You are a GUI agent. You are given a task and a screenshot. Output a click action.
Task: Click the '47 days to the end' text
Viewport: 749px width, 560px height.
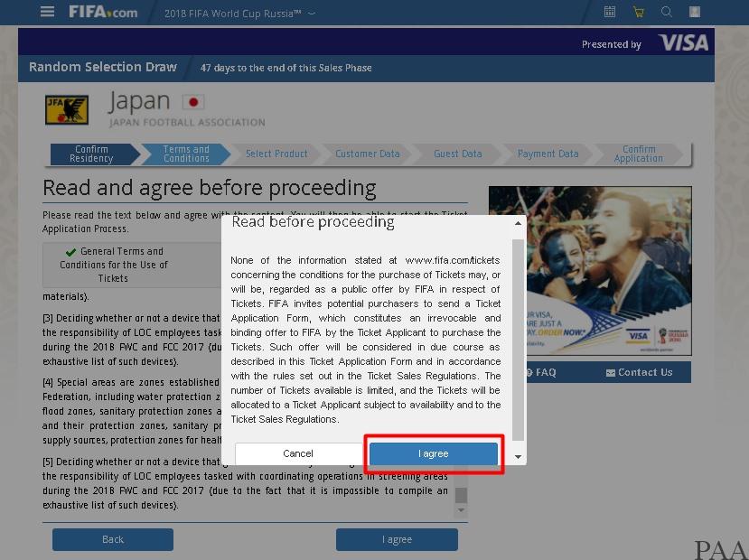pos(286,68)
